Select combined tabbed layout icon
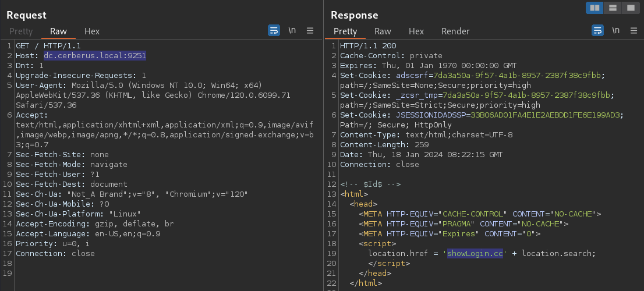The height and width of the screenshot is (291, 644). click(631, 8)
